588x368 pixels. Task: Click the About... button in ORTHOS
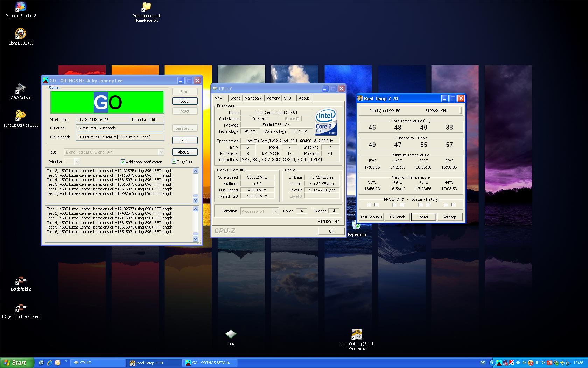(185, 152)
